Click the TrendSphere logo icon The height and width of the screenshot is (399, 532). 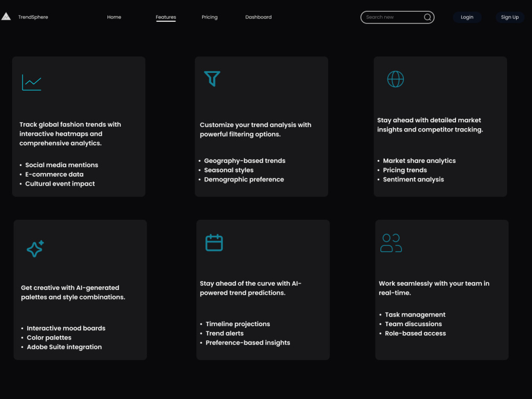click(x=6, y=16)
